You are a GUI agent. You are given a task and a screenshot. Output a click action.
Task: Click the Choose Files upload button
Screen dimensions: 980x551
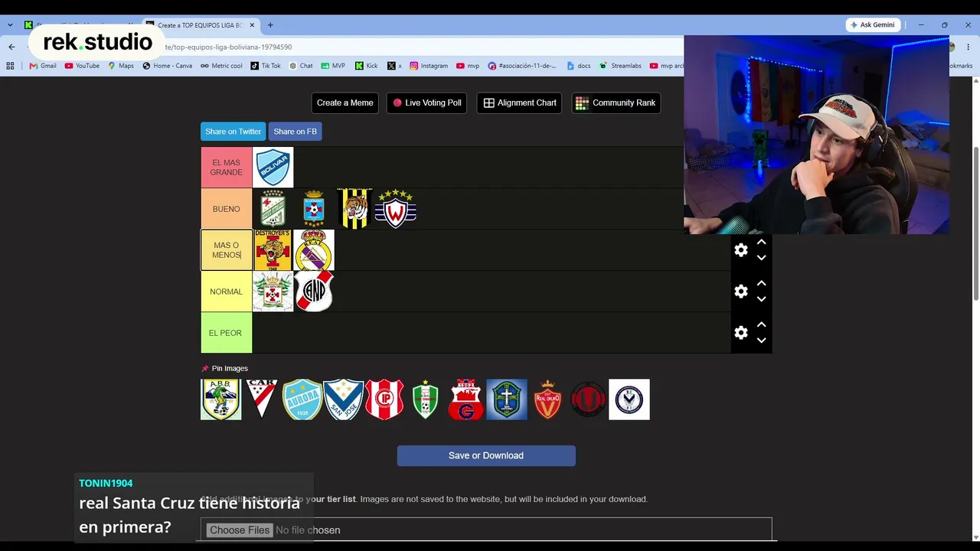(x=240, y=530)
